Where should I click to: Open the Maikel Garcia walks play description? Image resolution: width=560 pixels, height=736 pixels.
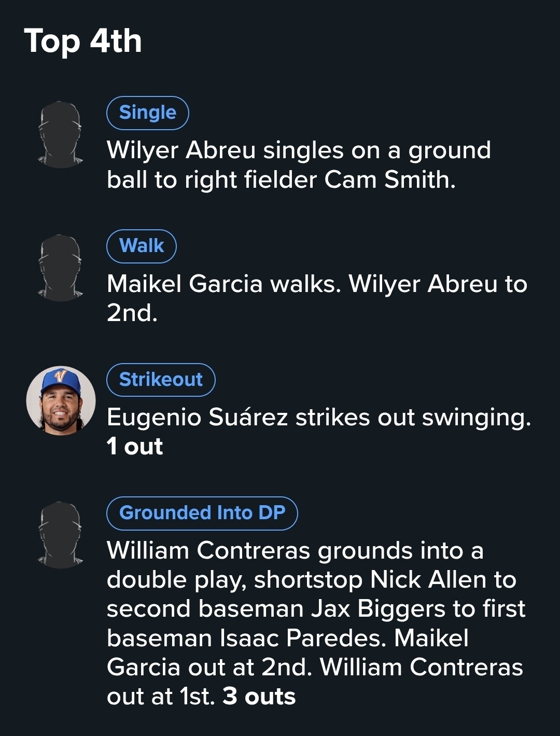316,298
